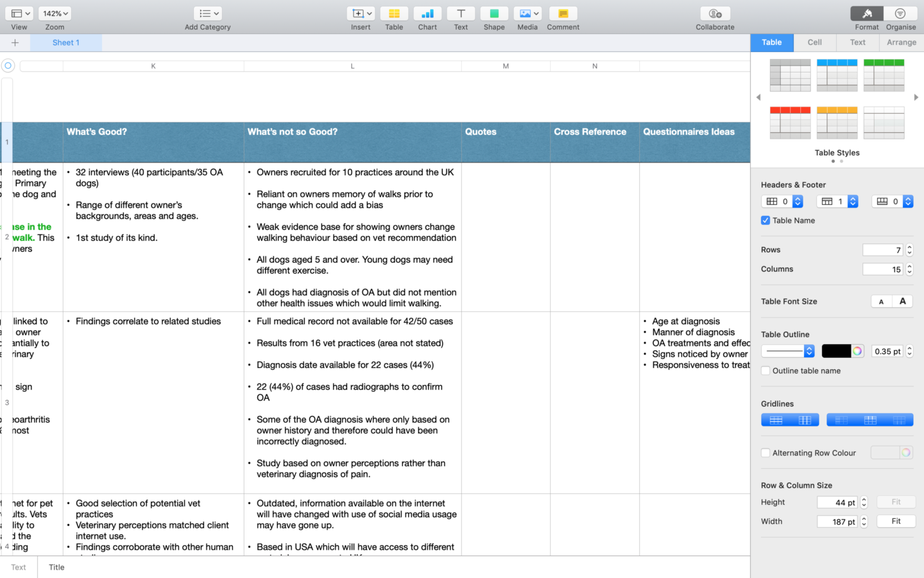Viewport: 924px width, 578px height.
Task: Choose the blue table style thumbnail
Action: [x=837, y=75]
